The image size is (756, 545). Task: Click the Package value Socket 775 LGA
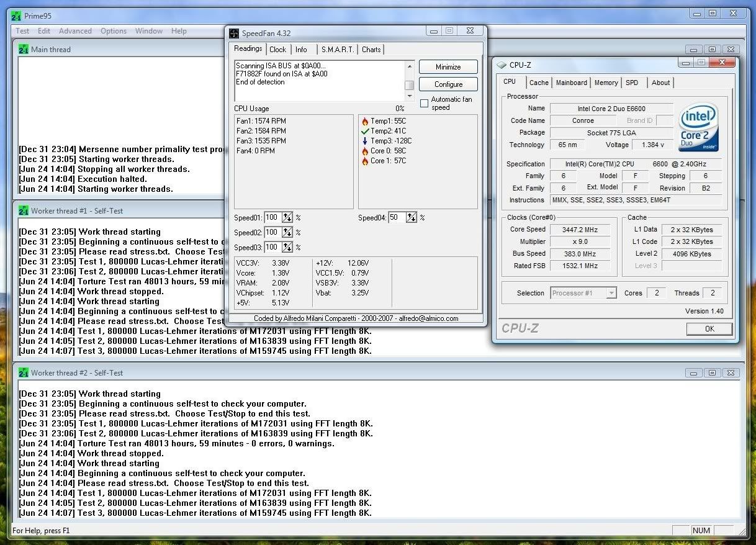[x=611, y=133]
